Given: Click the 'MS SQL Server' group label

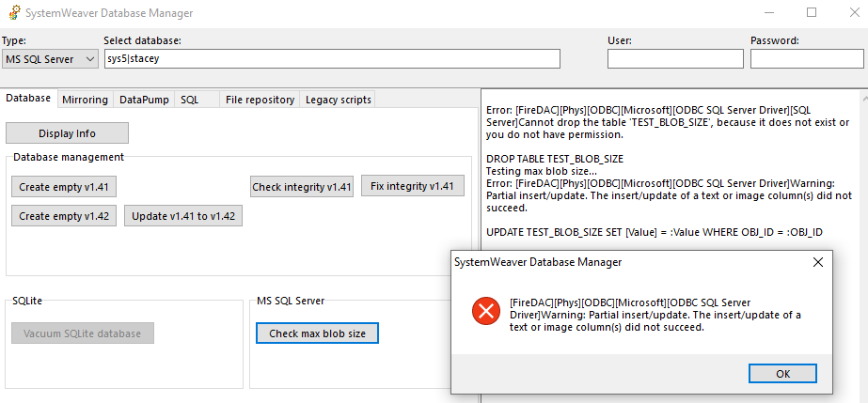Looking at the screenshot, I should (x=291, y=301).
